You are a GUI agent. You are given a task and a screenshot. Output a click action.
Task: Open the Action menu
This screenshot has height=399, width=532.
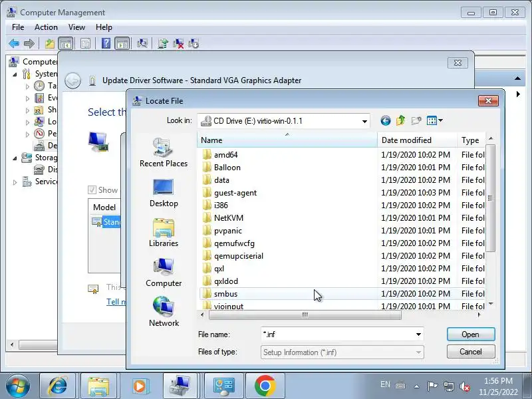tap(46, 27)
